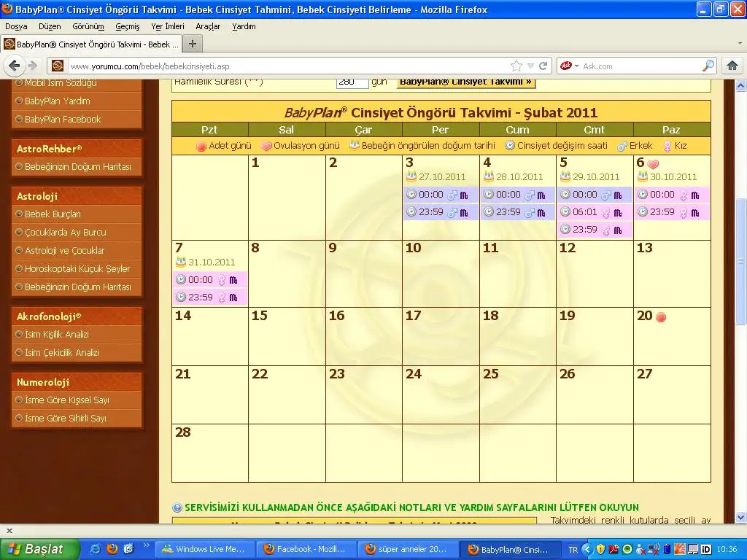This screenshot has height=560, width=747.
Task: Switch to süper anneler taskbar window
Action: tap(407, 549)
